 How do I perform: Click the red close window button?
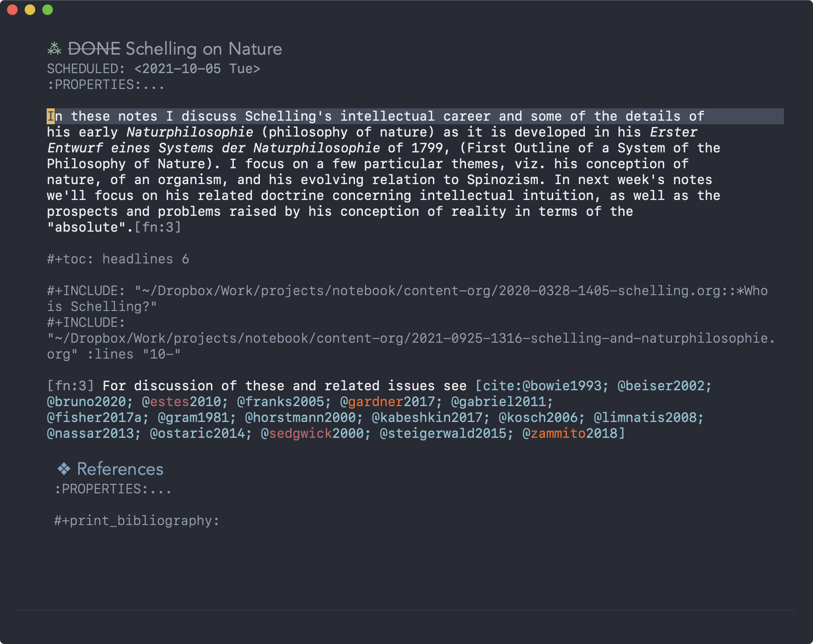point(12,10)
